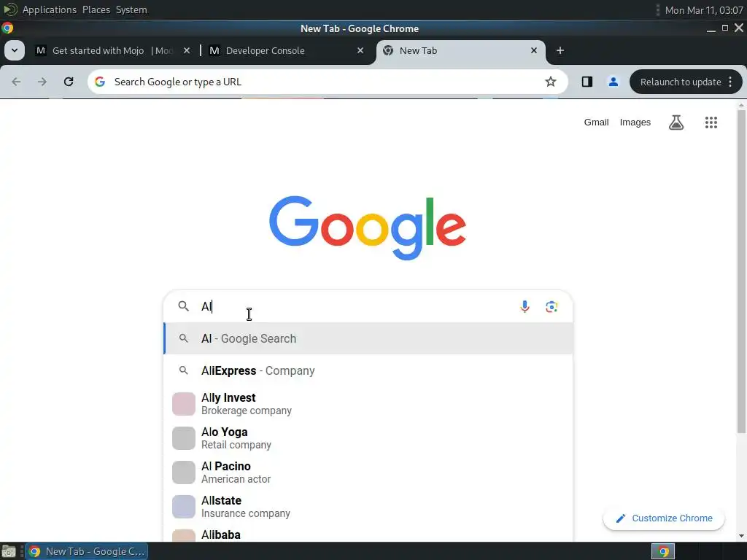
Task: Open the Google apps grid
Action: (711, 122)
